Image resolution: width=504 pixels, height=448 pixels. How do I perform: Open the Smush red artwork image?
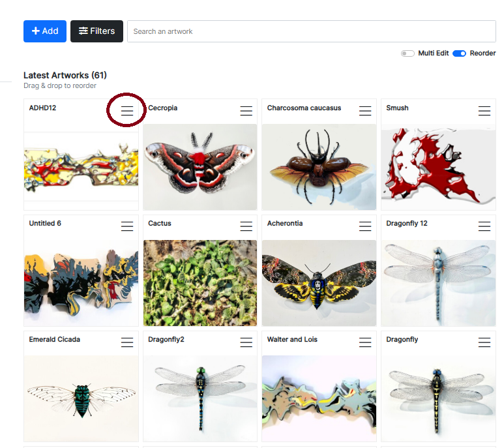438,167
